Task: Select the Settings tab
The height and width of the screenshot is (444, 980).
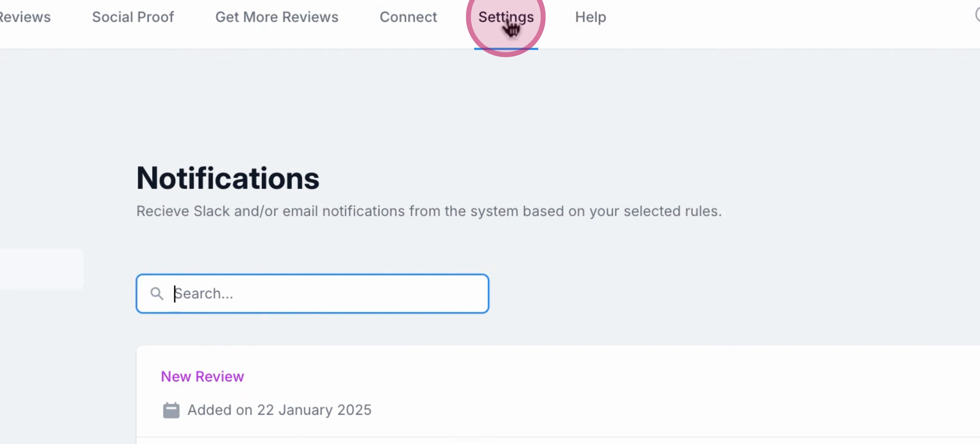Action: pos(506,17)
